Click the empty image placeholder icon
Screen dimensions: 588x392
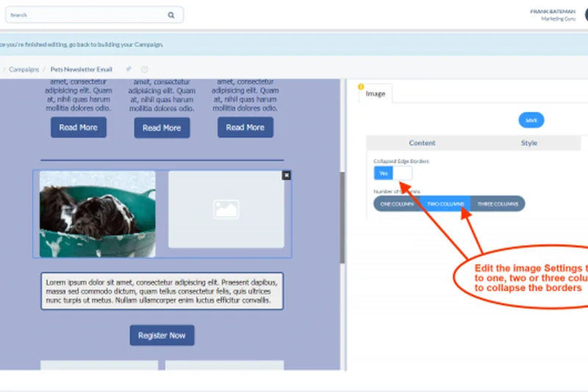point(226,210)
